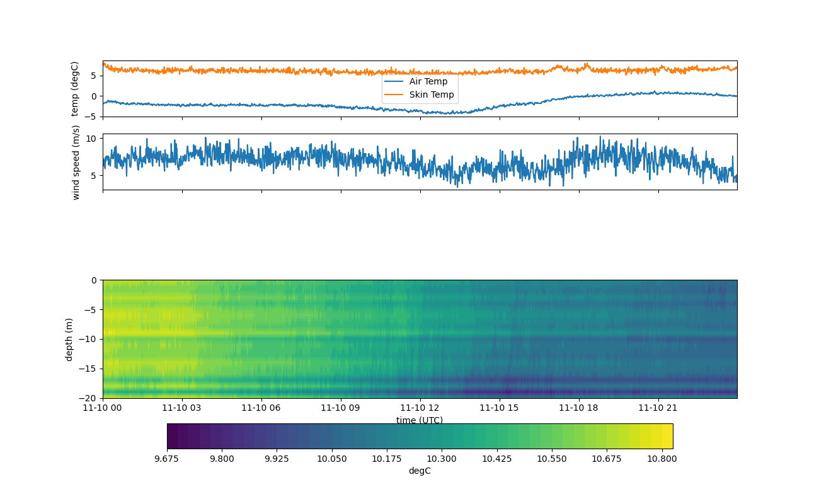Select the blue Air Temp legend line
Screen dimensions: 819x504
tap(394, 81)
